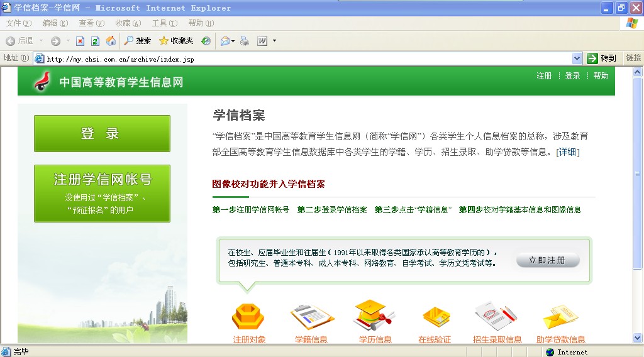The image size is (644, 357).
Task: Click the 学历信息 graduation cap icon
Action: point(374,315)
